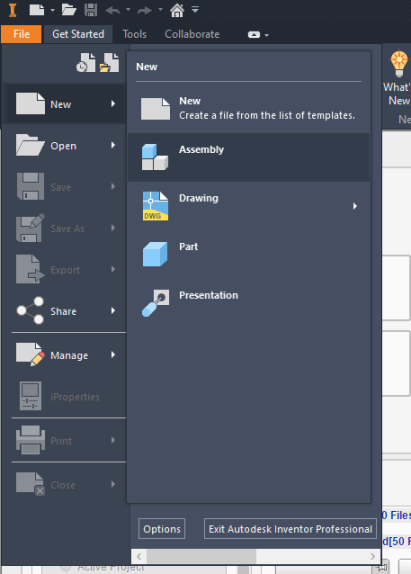Image resolution: width=411 pixels, height=574 pixels.
Task: Click the Save disk icon in quick access toolbar
Action: 91,10
